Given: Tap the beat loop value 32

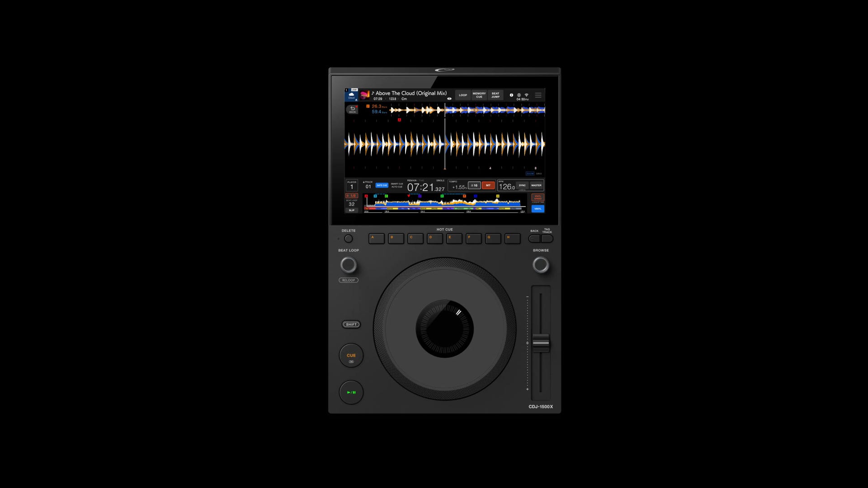Looking at the screenshot, I should [x=352, y=204].
